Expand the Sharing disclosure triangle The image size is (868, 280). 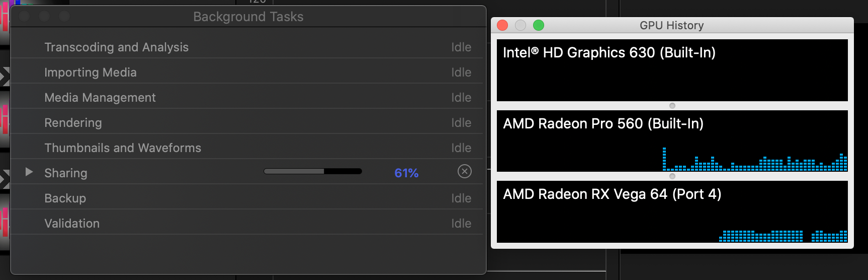29,172
